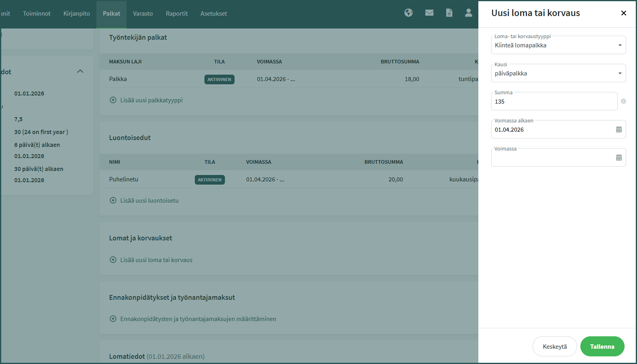Open the Raportit menu

[x=177, y=14]
